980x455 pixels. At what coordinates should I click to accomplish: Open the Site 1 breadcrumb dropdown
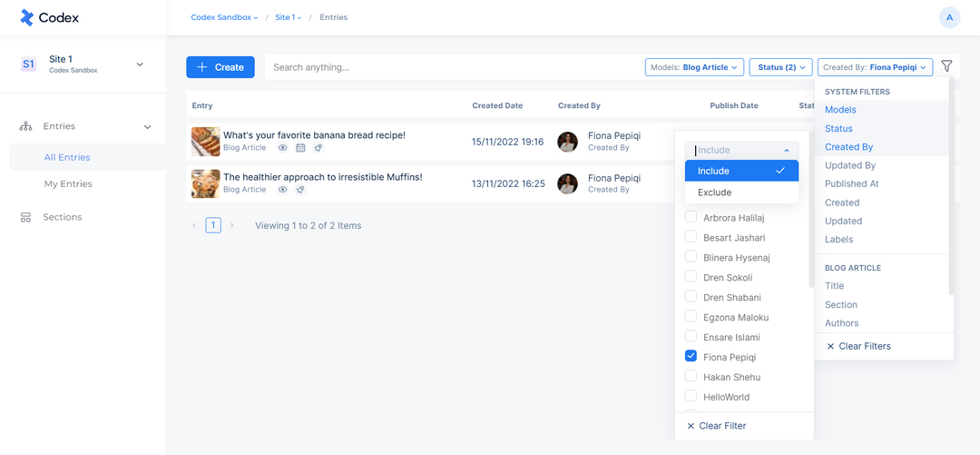click(x=289, y=17)
